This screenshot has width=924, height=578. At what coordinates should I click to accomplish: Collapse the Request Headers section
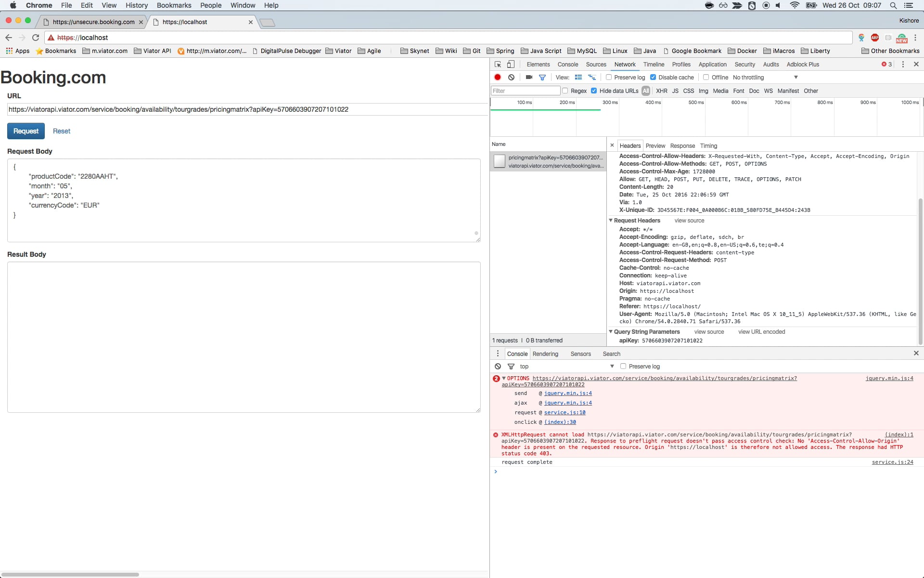coord(611,220)
